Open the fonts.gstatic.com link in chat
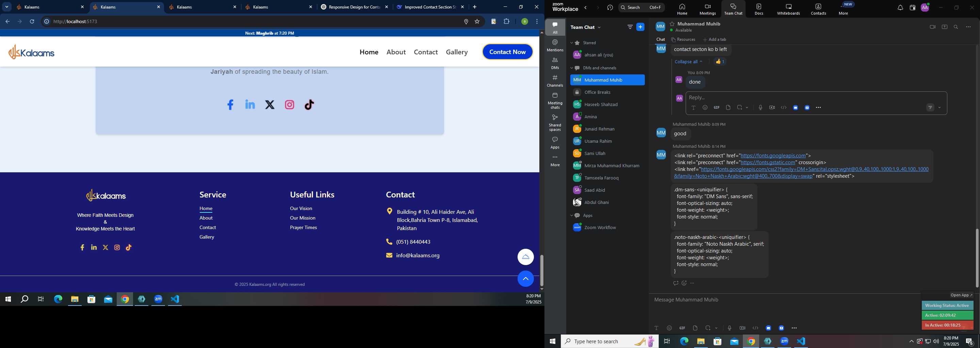The image size is (980, 348). 768,162
